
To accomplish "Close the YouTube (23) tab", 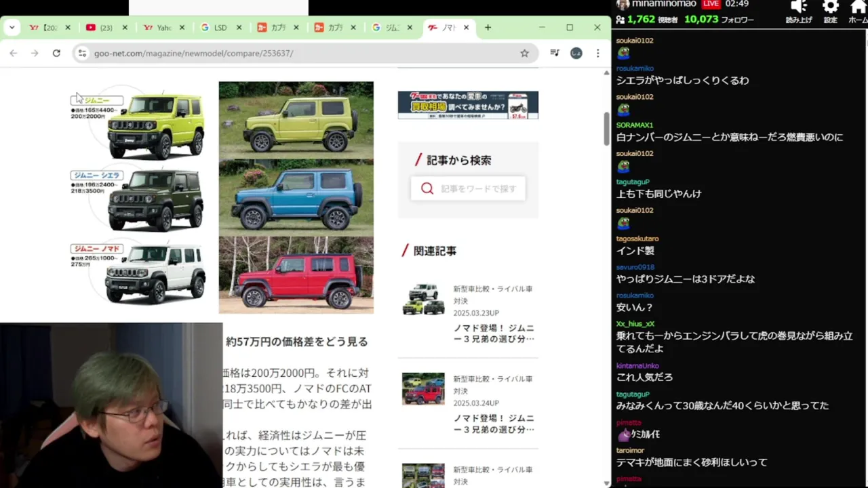I will tap(125, 28).
